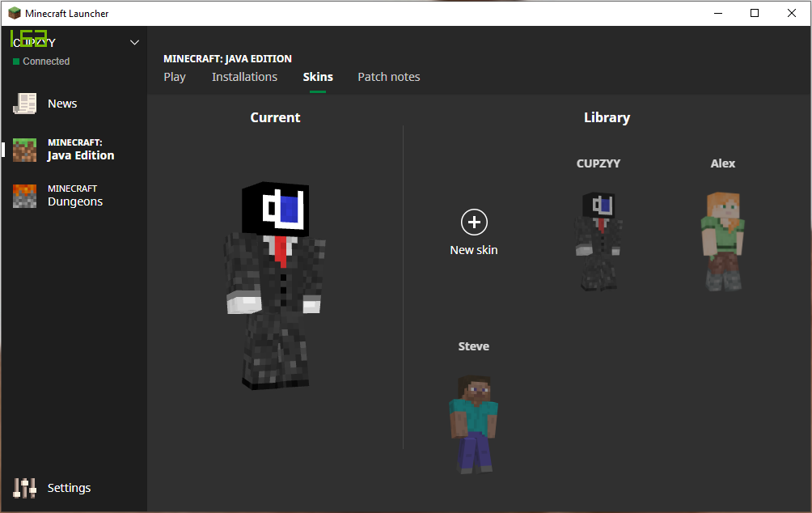Minimize the Minecraft Launcher window

coord(718,13)
